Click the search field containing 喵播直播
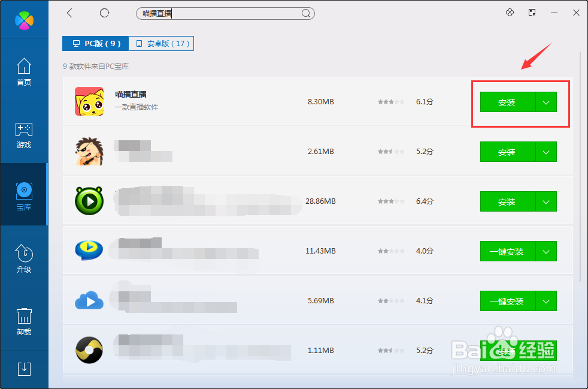588x389 pixels. [225, 14]
